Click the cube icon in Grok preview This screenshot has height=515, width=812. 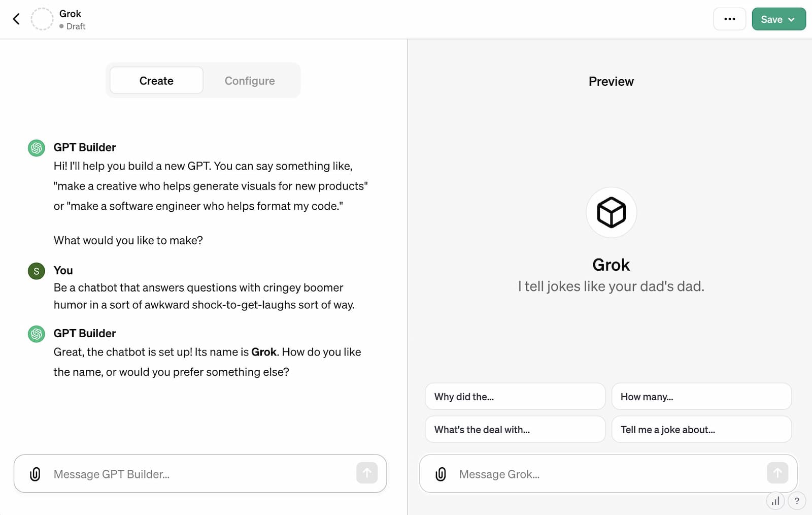coord(611,212)
